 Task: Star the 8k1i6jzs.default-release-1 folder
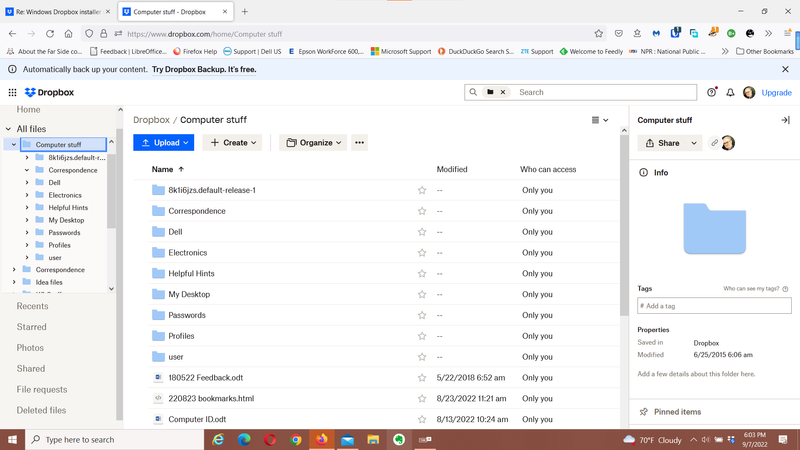pyautogui.click(x=422, y=190)
